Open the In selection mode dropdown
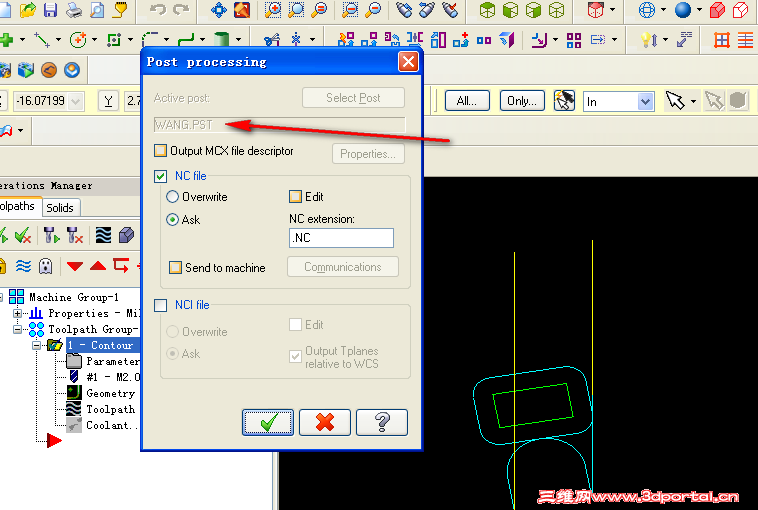Viewport: 758px width, 510px height. click(645, 102)
